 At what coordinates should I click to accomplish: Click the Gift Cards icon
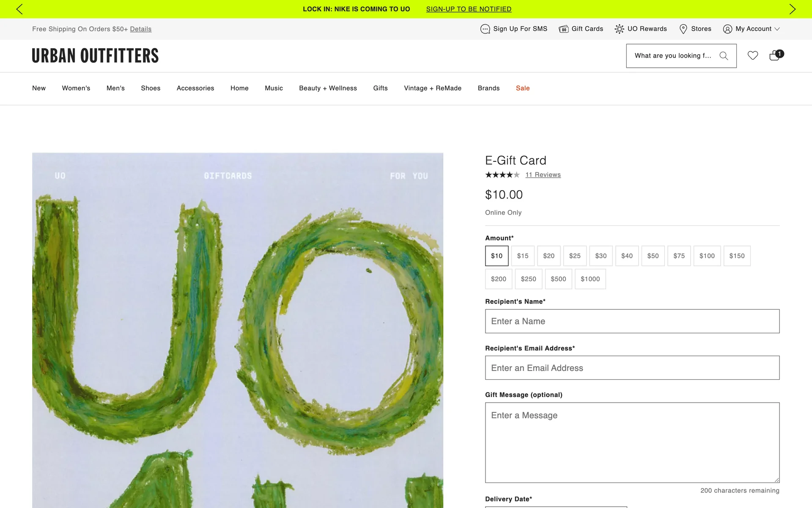[563, 29]
